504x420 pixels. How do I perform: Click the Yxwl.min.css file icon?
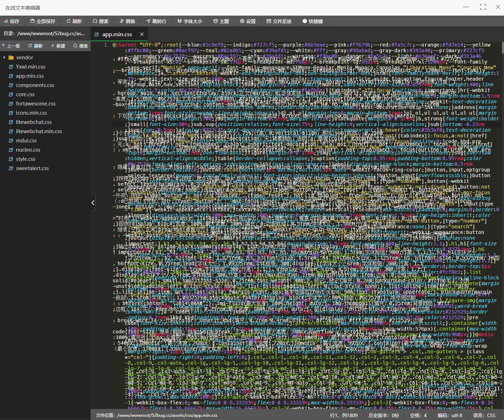(x=11, y=67)
